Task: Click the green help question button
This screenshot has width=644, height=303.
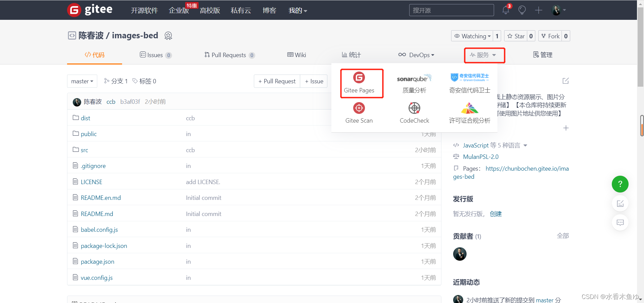Action: 620,184
